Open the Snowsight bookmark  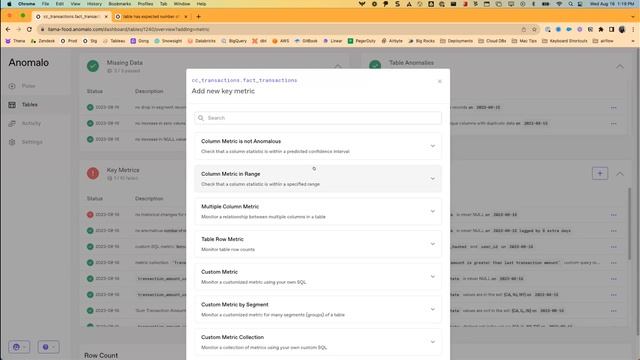168,41
